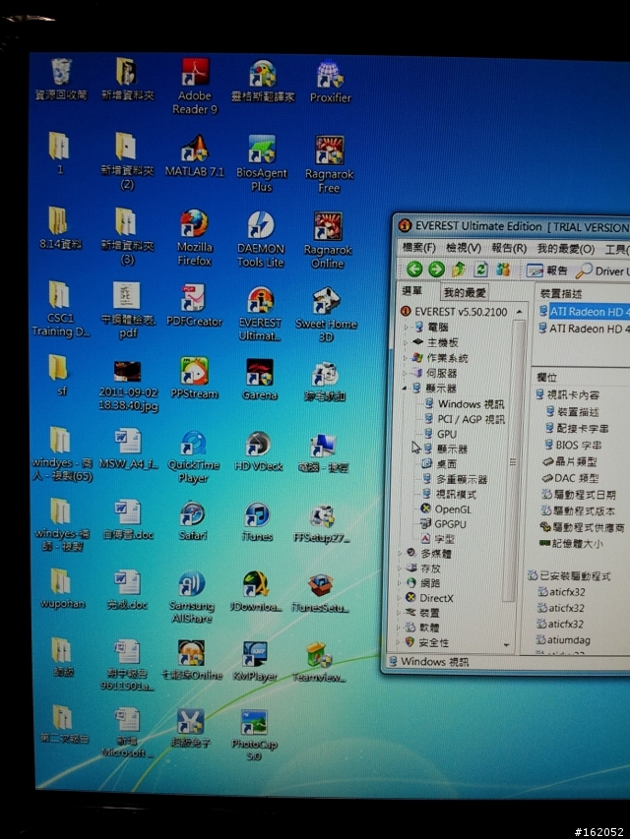Click the 驅動程式版本 field row
The image size is (630, 840).
(579, 510)
